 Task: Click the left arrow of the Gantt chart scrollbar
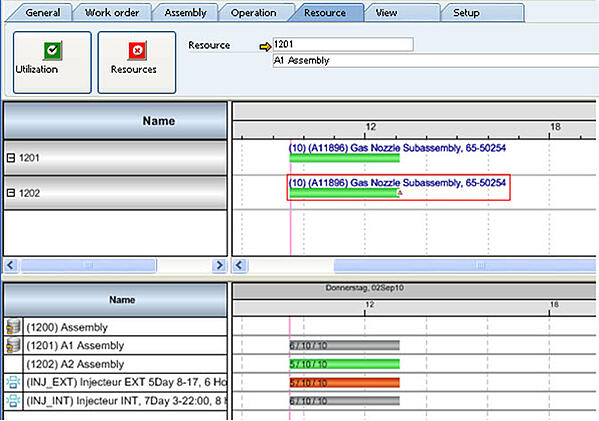tap(240, 265)
